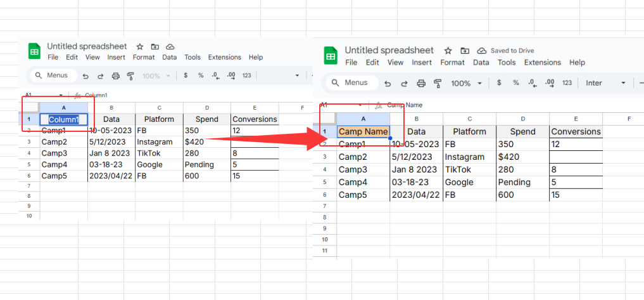This screenshot has width=644, height=300.
Task: Click the star icon in the right spreadsheet
Action: click(448, 51)
